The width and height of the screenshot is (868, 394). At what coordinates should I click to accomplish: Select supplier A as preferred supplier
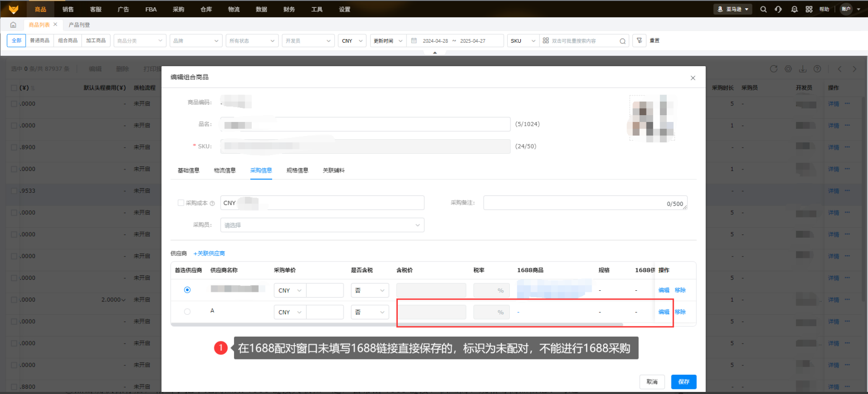tap(187, 312)
